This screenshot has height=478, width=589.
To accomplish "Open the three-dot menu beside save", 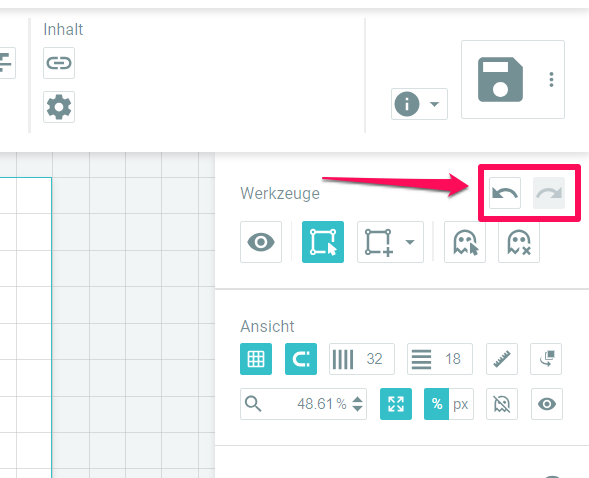I will (x=551, y=79).
